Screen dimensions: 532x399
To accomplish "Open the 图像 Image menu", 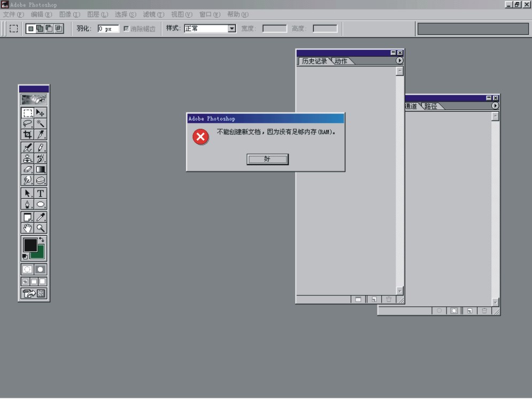I will point(70,14).
